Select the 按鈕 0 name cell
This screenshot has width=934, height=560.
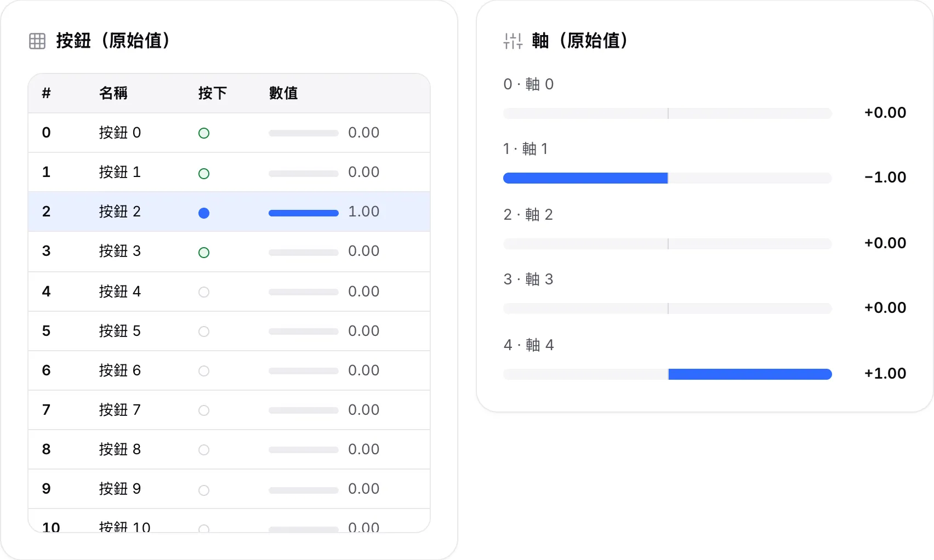(x=120, y=133)
